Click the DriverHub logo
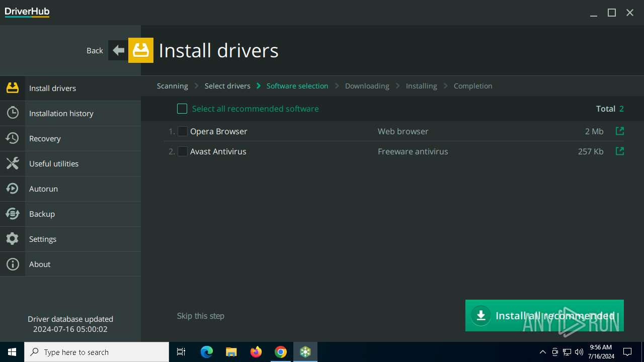This screenshot has height=362, width=644. (x=27, y=12)
